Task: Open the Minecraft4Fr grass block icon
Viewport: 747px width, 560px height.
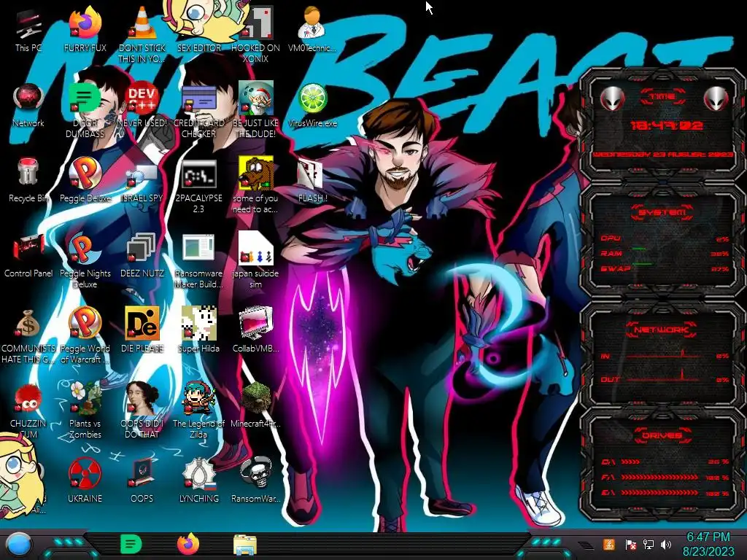Action: tap(255, 405)
